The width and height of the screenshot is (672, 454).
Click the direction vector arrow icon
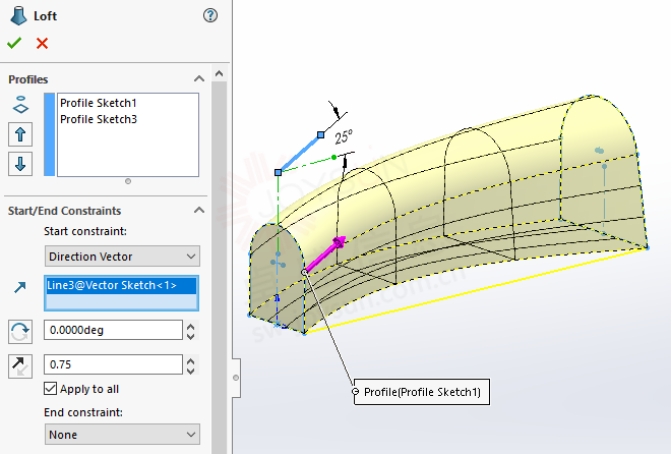coord(20,287)
